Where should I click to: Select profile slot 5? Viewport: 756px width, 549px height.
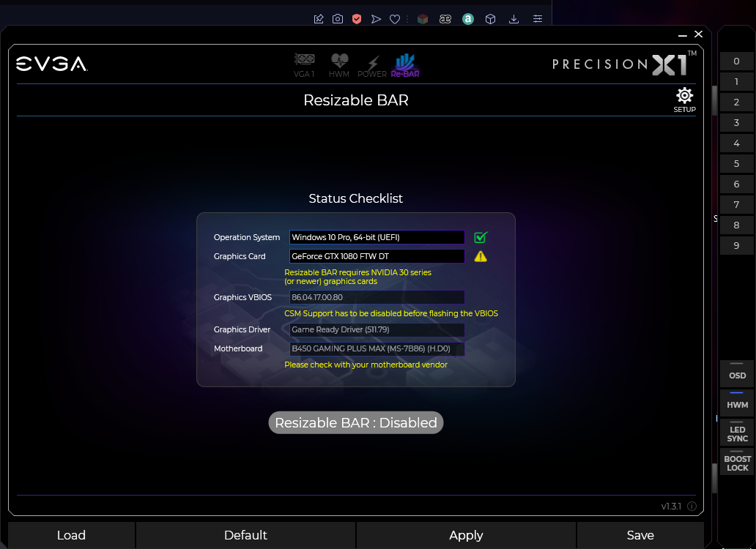(x=737, y=164)
